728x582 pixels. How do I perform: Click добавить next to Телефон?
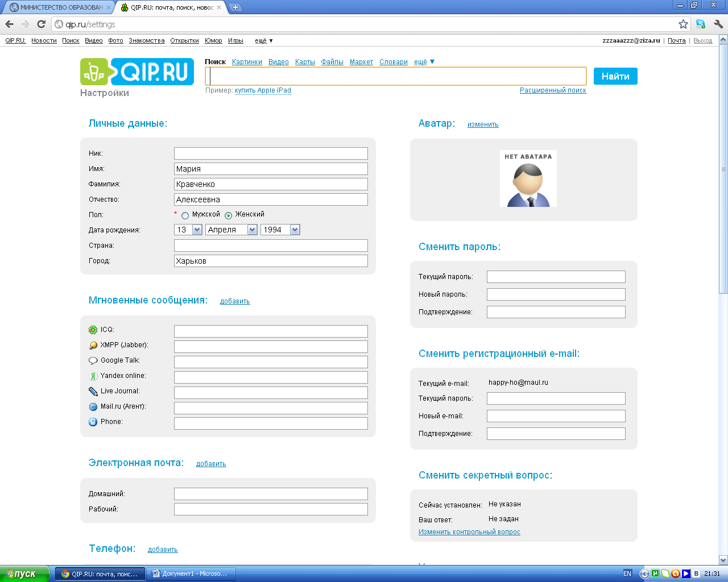(163, 550)
